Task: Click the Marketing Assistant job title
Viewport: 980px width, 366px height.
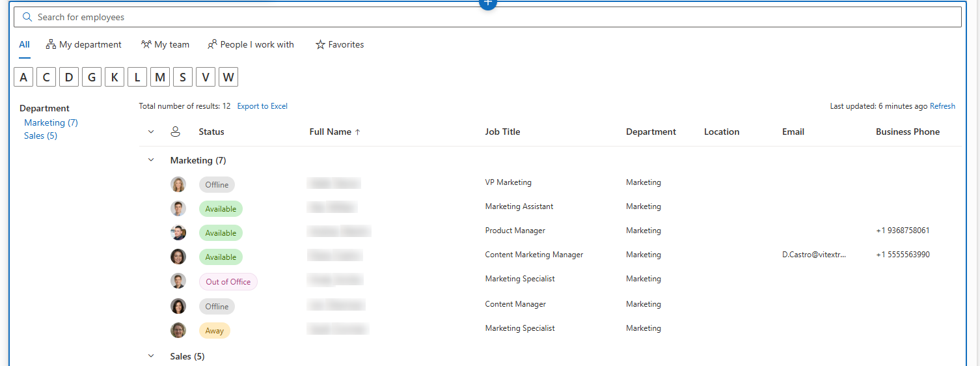Action: tap(519, 206)
